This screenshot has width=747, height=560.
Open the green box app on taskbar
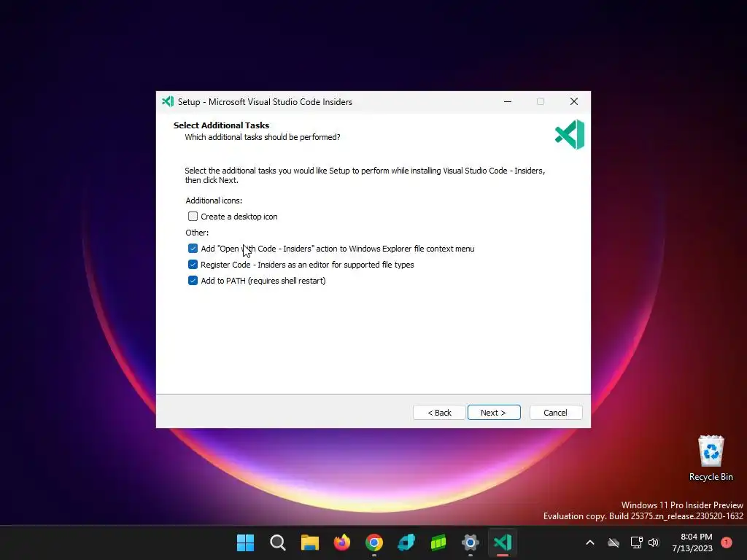point(438,542)
